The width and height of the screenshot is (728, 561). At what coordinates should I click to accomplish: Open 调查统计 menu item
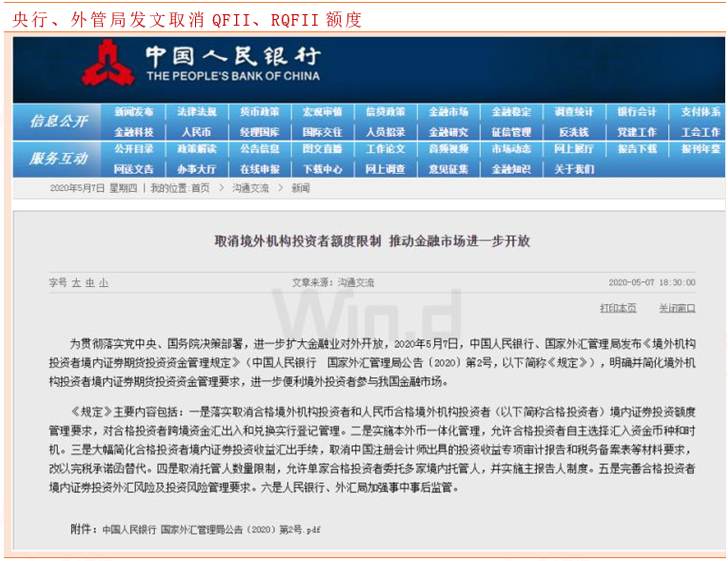pos(574,112)
